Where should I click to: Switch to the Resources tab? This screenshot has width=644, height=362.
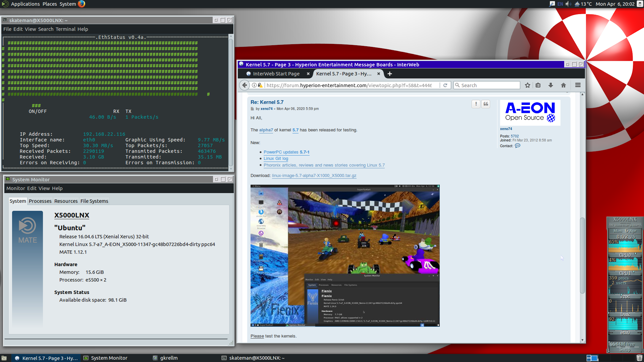pyautogui.click(x=66, y=201)
